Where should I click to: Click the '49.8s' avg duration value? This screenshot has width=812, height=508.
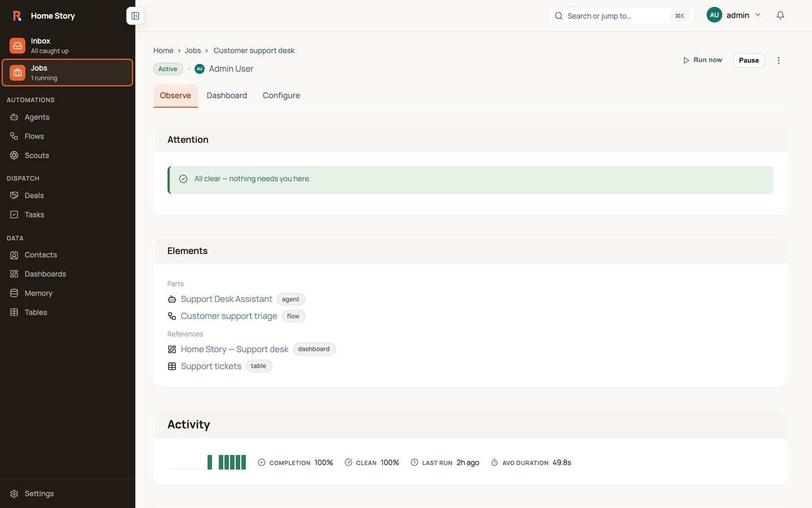click(562, 462)
